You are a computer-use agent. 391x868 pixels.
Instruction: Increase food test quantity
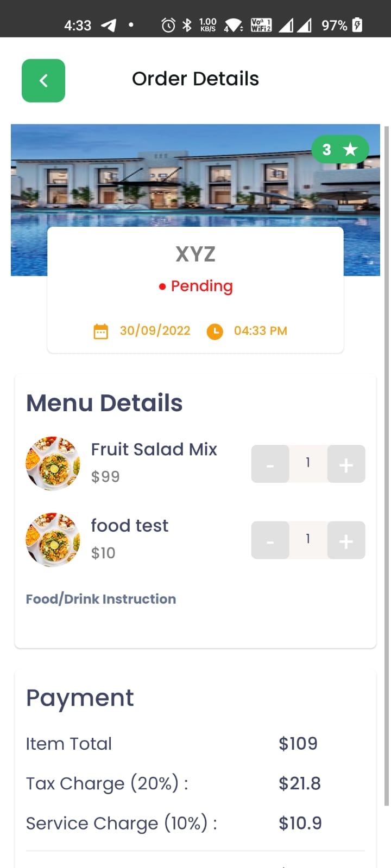(x=346, y=540)
